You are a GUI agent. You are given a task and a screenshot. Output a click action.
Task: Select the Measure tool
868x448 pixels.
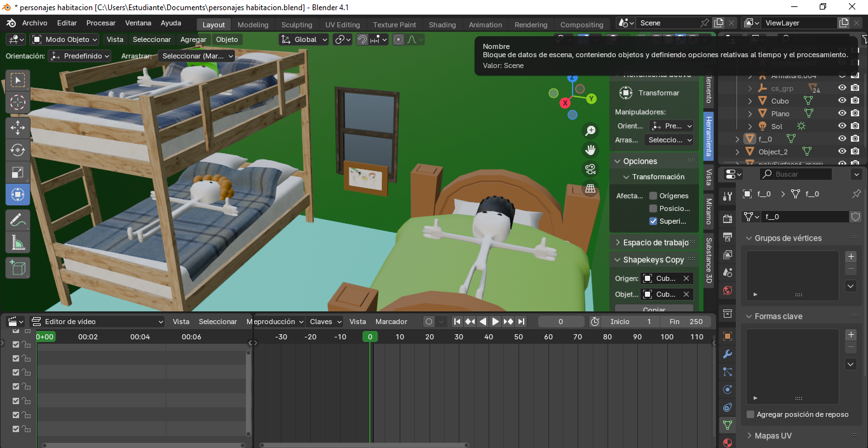[x=18, y=242]
